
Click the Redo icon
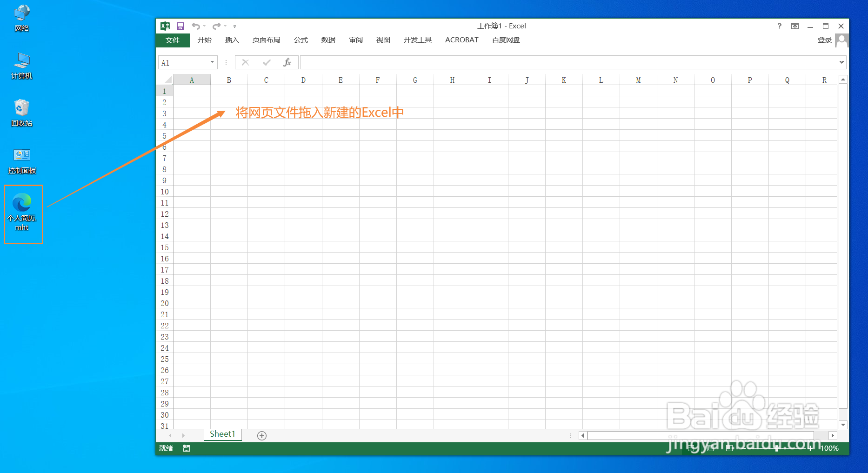point(216,26)
